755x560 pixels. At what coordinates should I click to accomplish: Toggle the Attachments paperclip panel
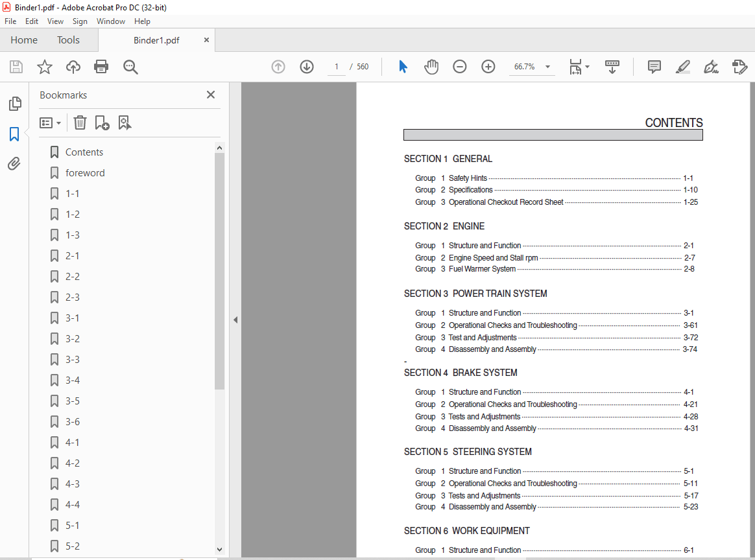pyautogui.click(x=14, y=163)
